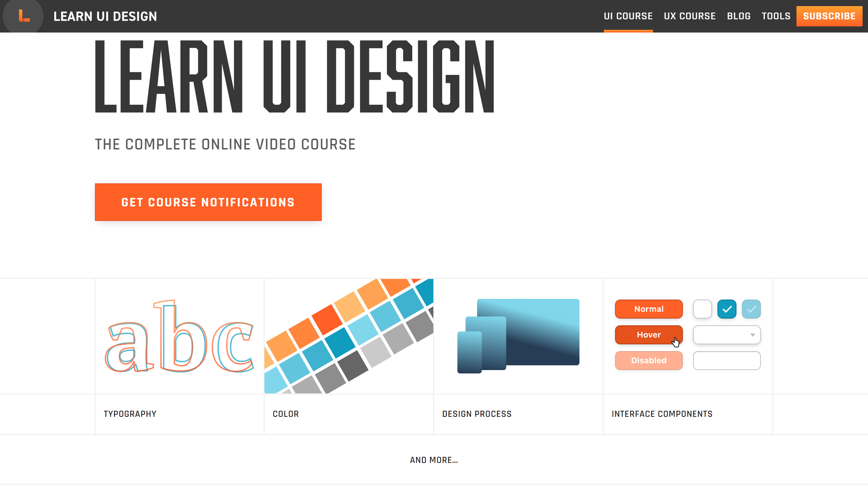Uncheck the dark blue checked checkbox
Image resolution: width=868 pixels, height=488 pixels.
727,309
